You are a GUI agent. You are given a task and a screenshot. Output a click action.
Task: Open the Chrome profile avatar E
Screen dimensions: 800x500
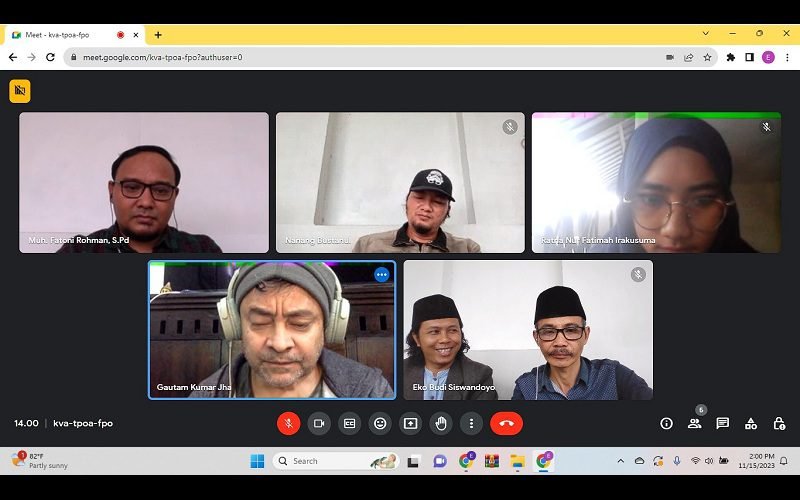pos(768,57)
